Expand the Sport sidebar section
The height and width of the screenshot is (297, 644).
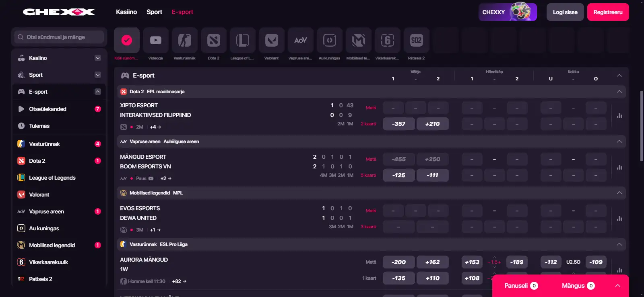pyautogui.click(x=98, y=75)
